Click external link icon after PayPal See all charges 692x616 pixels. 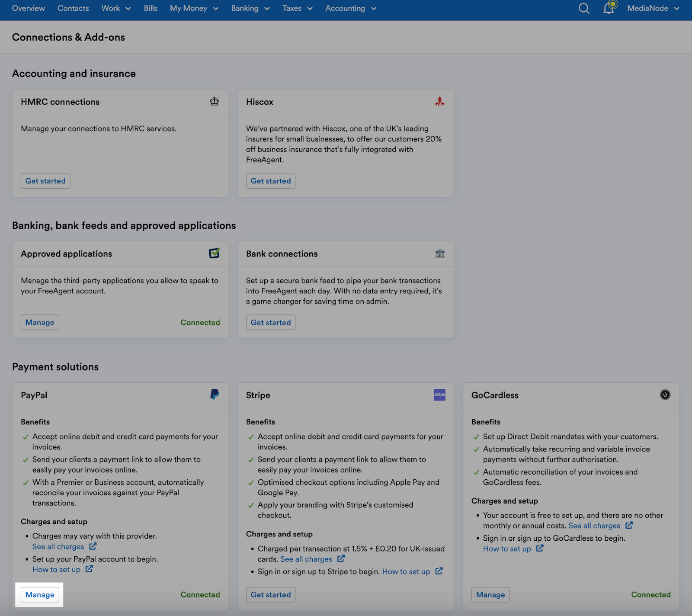(x=93, y=546)
